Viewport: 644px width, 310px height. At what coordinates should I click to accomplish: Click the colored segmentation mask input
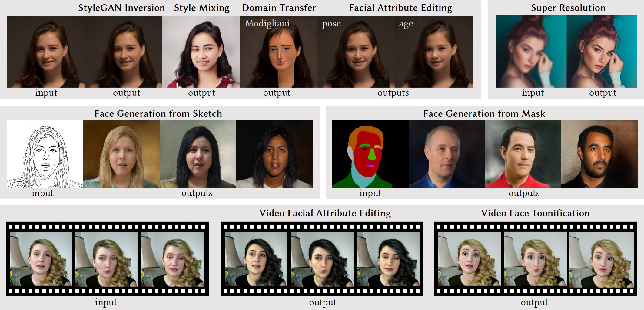pos(370,154)
